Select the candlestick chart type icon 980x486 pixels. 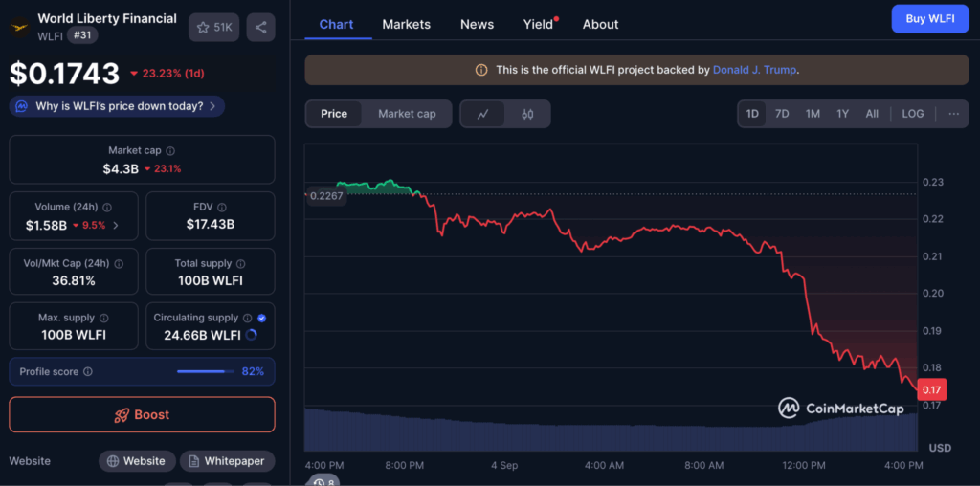[527, 114]
